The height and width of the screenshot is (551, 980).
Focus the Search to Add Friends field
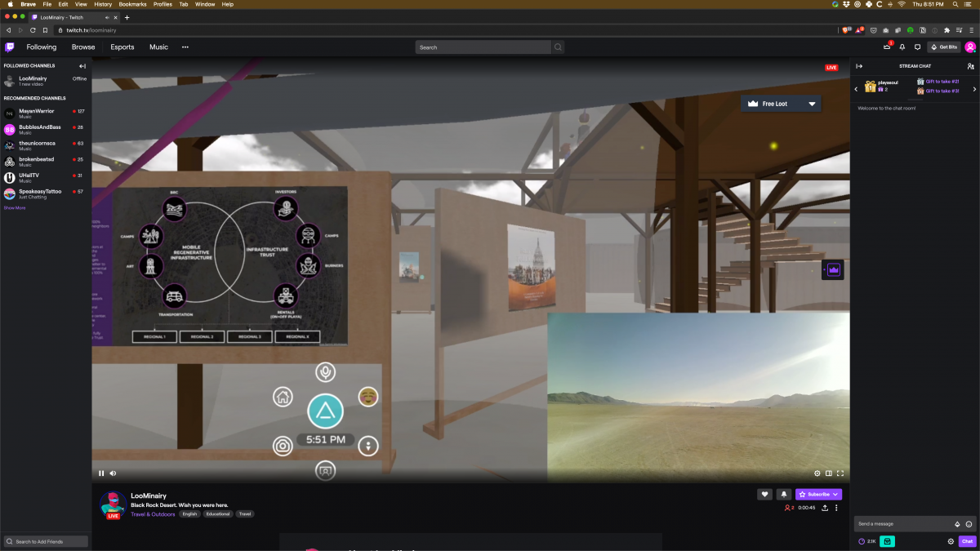[46, 541]
